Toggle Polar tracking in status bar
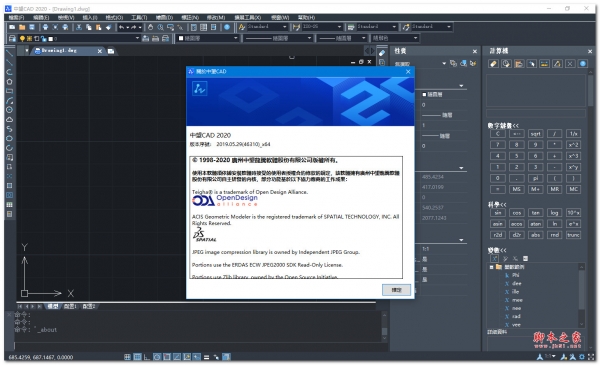This screenshot has width=600, height=365. coord(157,357)
